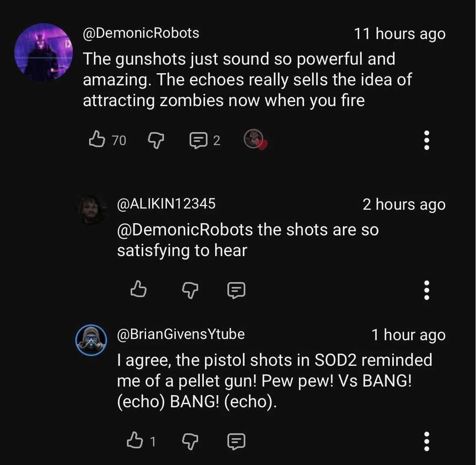Open the ALIKIN12345 avatar
The height and width of the screenshot is (465, 476).
(91, 210)
